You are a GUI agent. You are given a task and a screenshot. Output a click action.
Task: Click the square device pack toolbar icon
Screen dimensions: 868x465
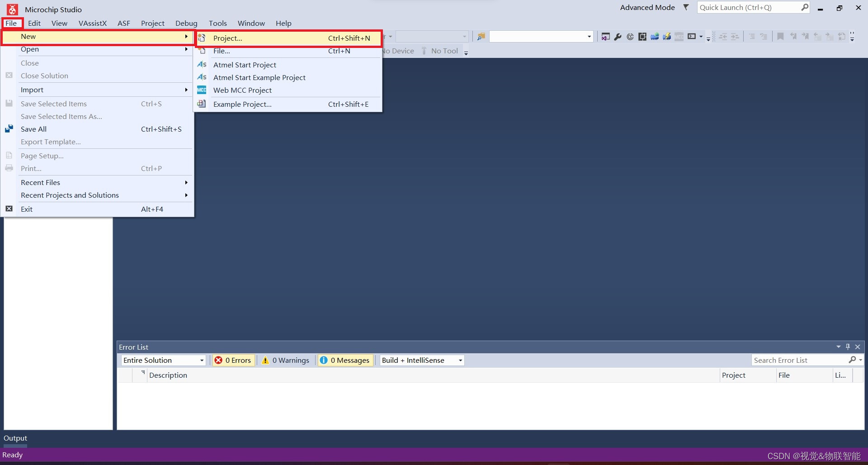coord(642,37)
